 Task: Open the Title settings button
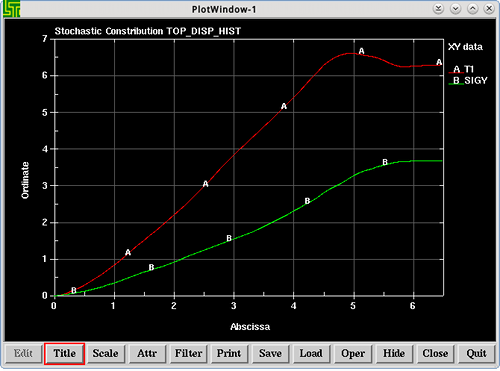tap(64, 353)
